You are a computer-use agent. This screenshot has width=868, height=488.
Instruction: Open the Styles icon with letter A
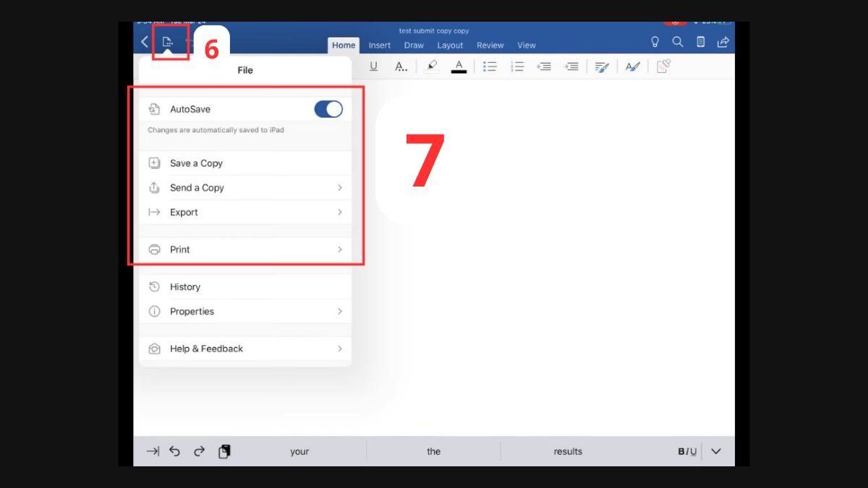pos(633,67)
